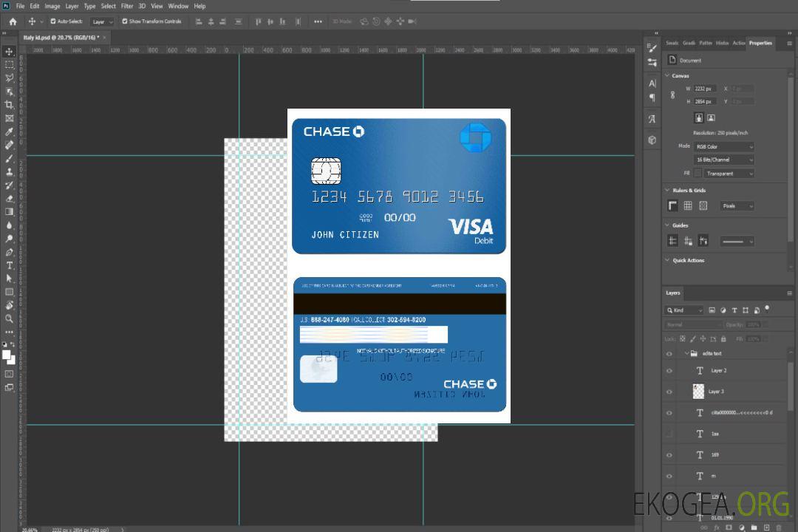Click the rulers icon in Rulers & Grids

pos(673,205)
